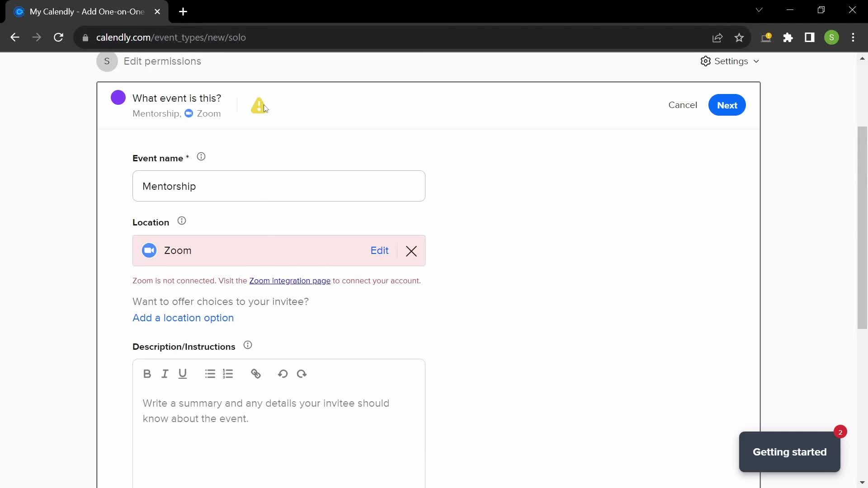Click the Bold formatting icon
868x488 pixels.
coord(147,374)
